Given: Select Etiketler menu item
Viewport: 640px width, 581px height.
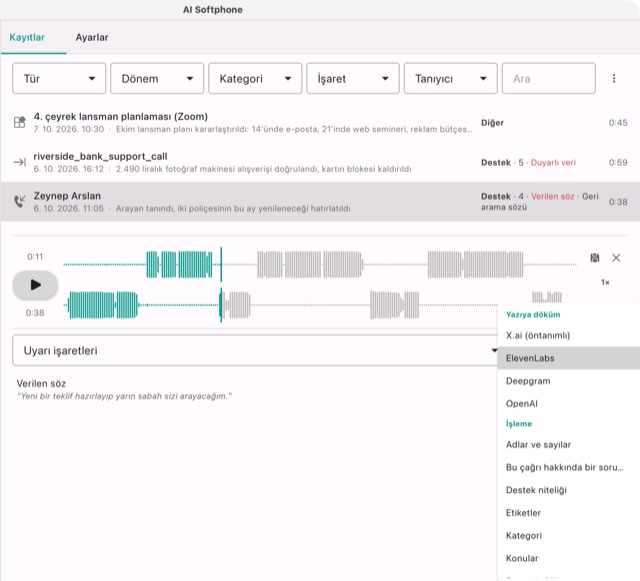Looking at the screenshot, I should [569, 513].
